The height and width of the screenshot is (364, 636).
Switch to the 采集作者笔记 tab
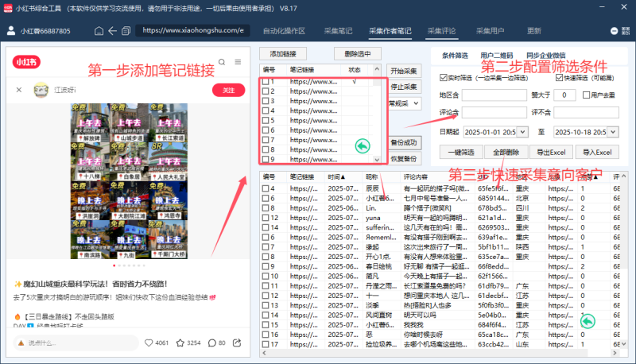point(390,31)
